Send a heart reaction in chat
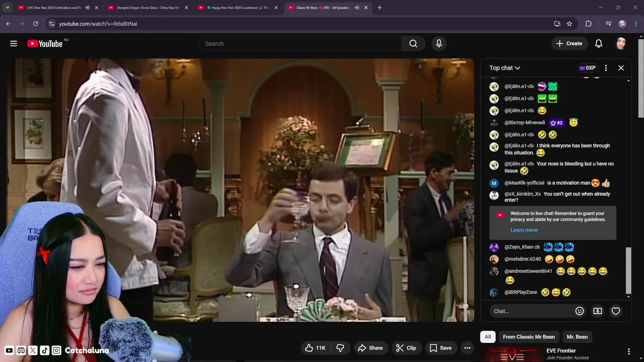 click(616, 311)
